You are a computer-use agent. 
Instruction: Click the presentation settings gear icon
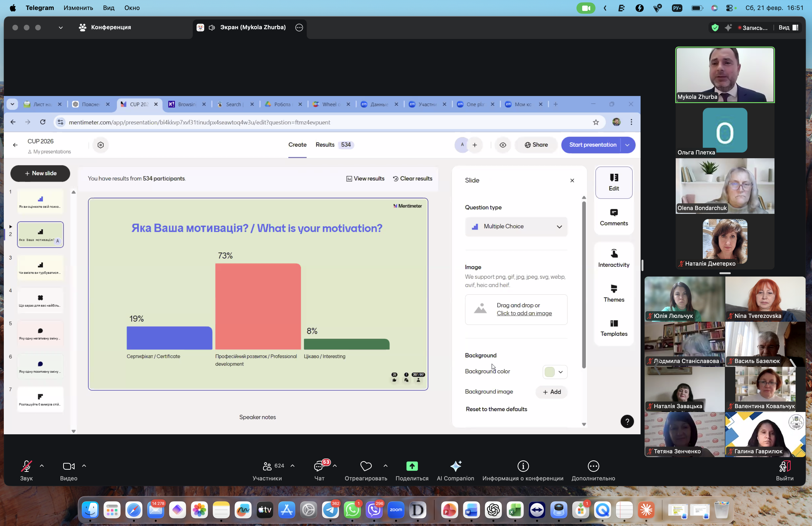(x=101, y=145)
